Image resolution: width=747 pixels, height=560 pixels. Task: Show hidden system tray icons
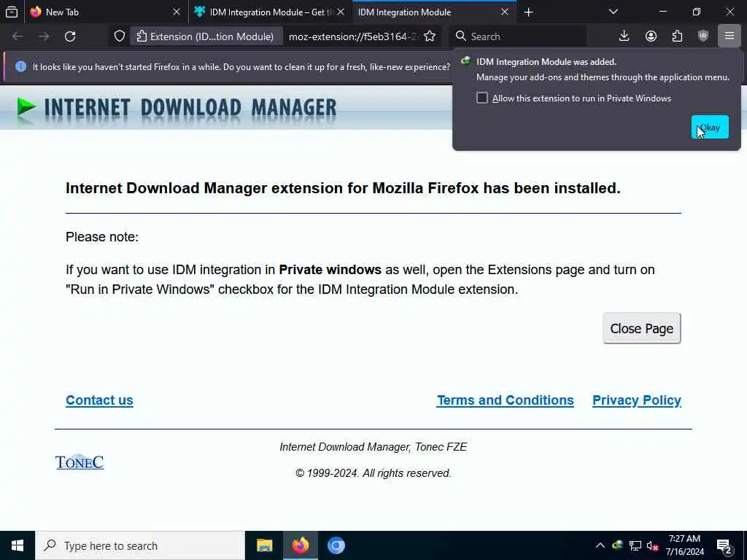click(x=600, y=545)
